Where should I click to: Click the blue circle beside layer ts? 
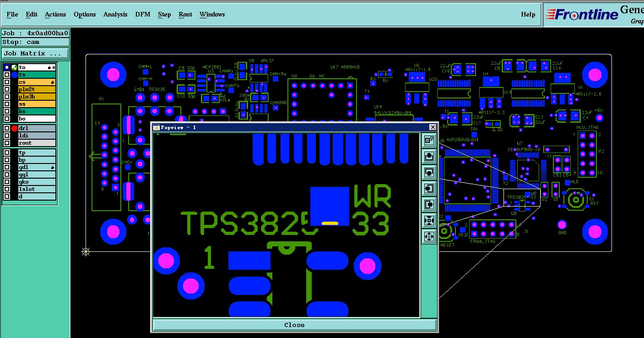click(14, 75)
